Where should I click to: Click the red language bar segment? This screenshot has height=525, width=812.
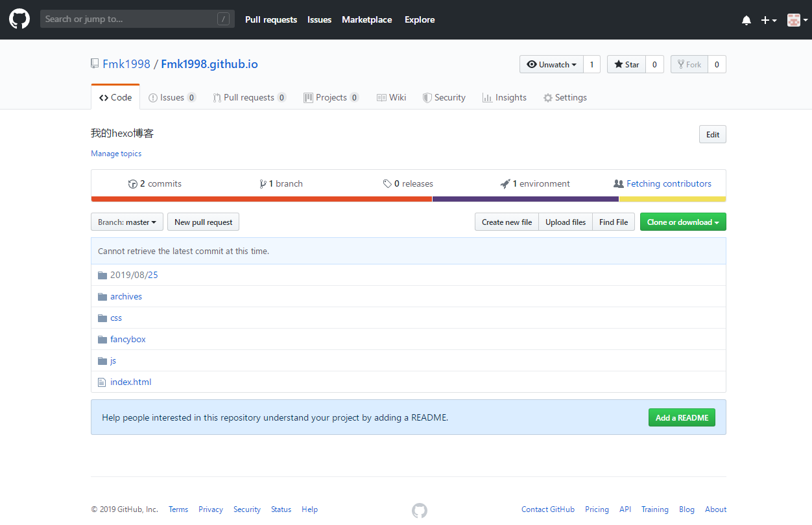[x=261, y=199]
